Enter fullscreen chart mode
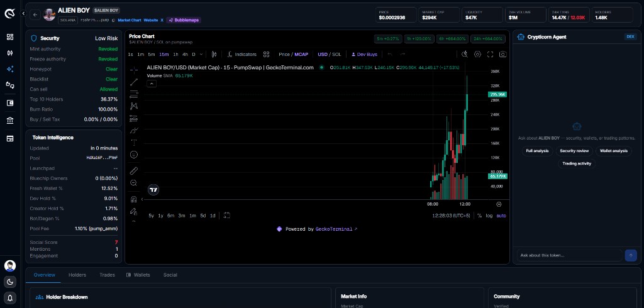644x308 pixels. point(490,54)
